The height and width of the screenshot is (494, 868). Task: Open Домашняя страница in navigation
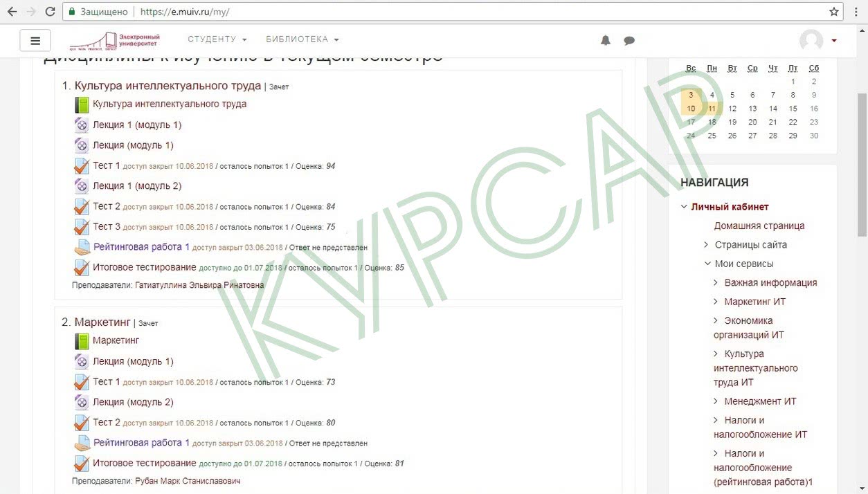[759, 226]
